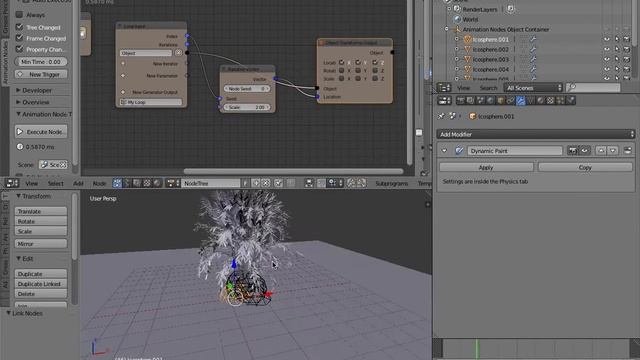Screen dimensions: 640x360
Task: Click the Duplicate Linked button
Action: click(41, 284)
